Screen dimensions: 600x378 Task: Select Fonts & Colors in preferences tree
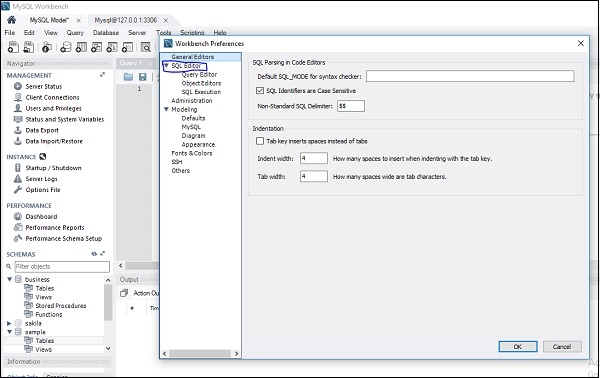[192, 153]
